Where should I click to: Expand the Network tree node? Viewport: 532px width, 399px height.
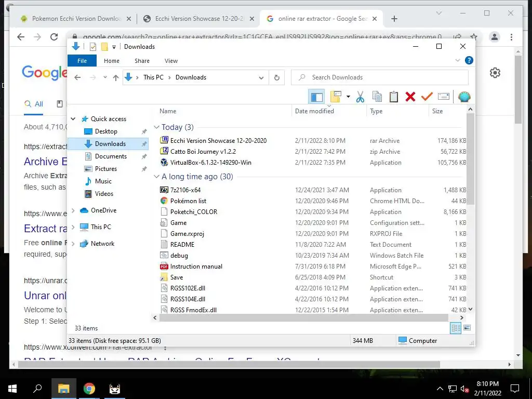[x=73, y=244]
